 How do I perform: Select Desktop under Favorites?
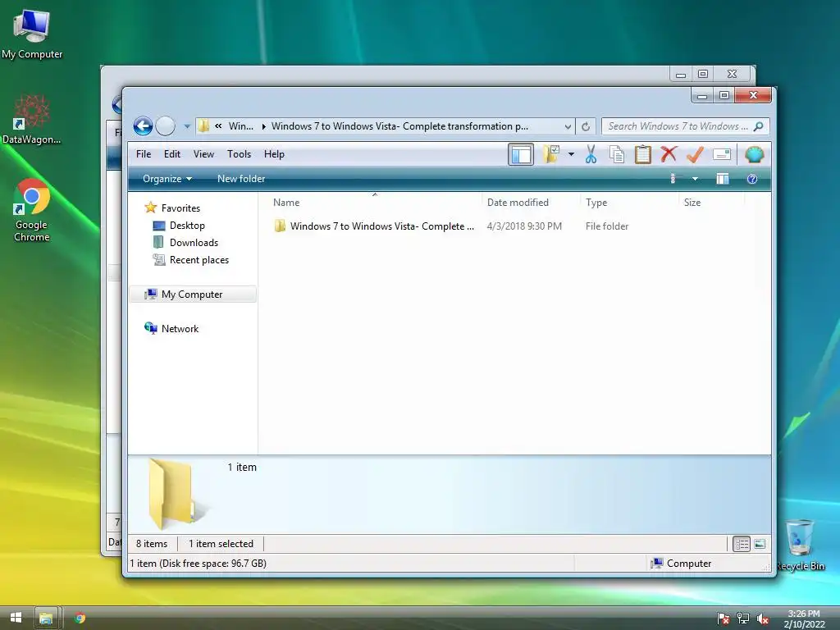187,226
